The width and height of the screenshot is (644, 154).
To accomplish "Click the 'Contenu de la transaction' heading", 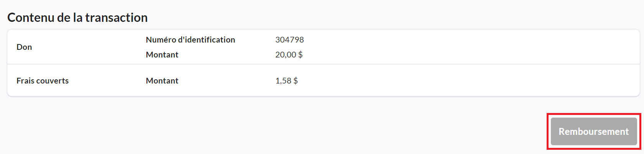I will coord(77,18).
